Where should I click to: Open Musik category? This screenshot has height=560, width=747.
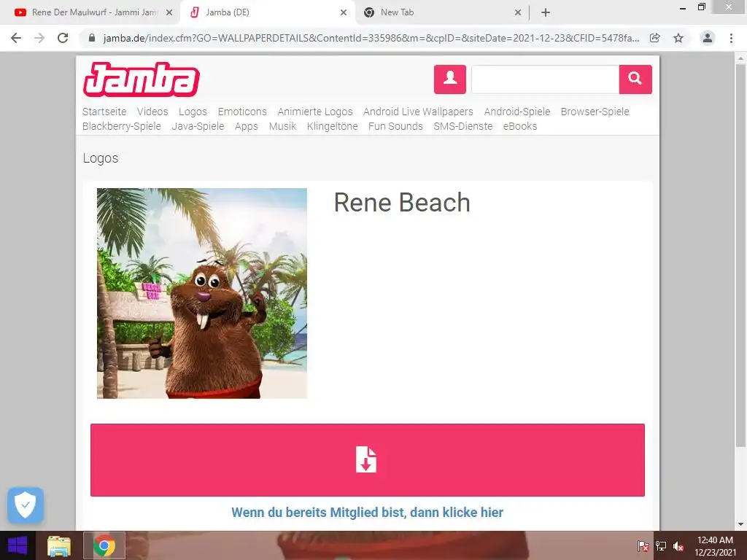pyautogui.click(x=282, y=126)
